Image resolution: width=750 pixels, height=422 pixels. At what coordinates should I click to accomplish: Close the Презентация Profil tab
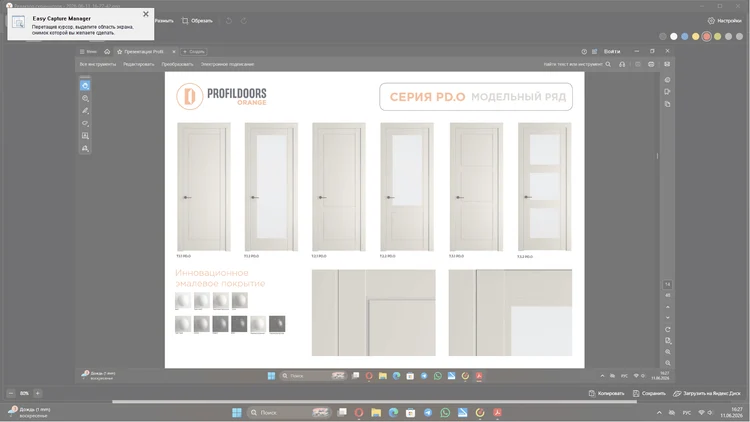[x=174, y=52]
